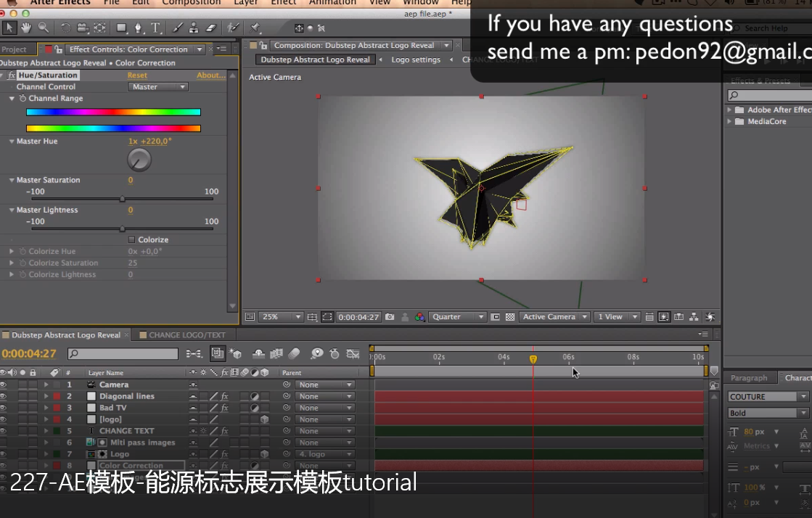Open the Graph Editor in timeline

point(353,354)
